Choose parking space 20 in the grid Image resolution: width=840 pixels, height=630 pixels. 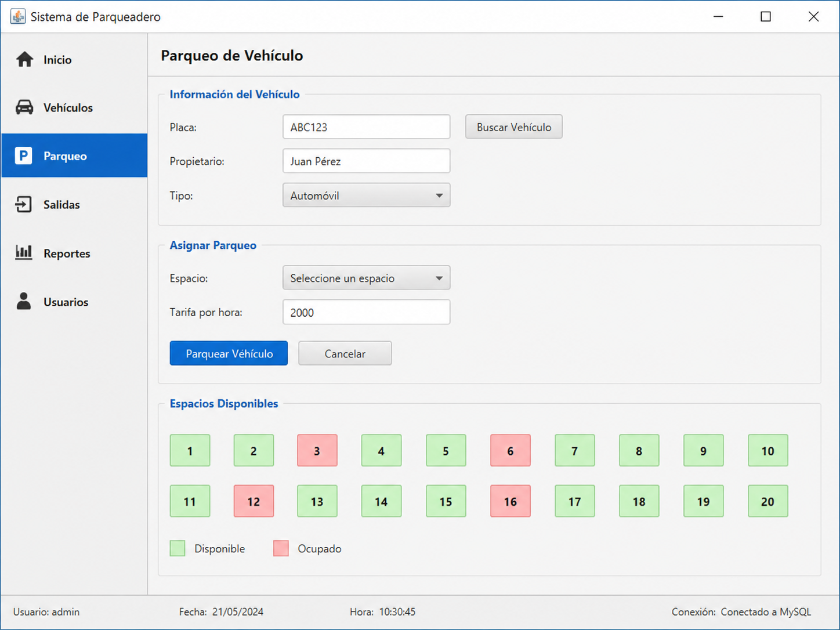(767, 501)
